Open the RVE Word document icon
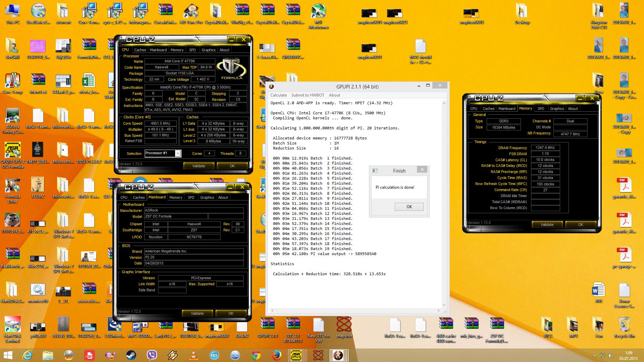 [x=599, y=292]
